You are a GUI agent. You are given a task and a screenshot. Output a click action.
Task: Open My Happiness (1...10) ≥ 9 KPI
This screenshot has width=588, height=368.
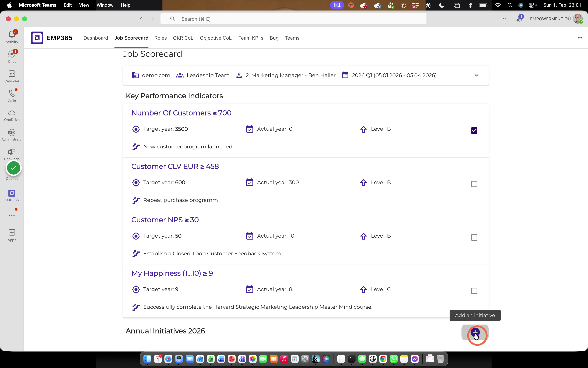(x=172, y=273)
